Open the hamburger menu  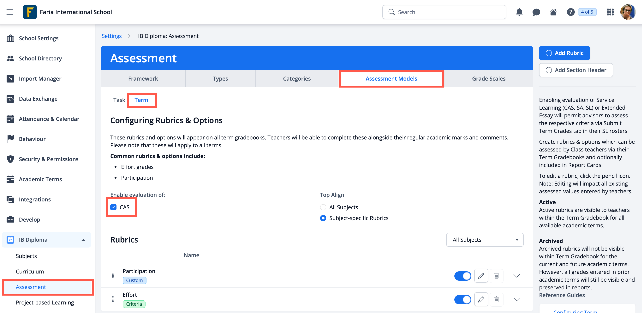[10, 12]
